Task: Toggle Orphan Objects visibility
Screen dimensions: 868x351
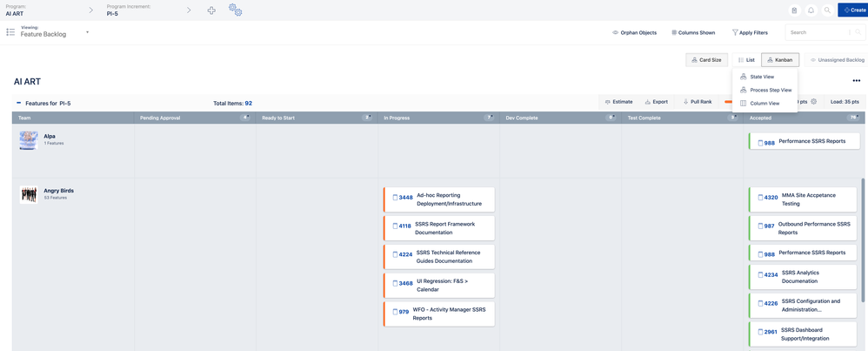Action: click(x=634, y=33)
